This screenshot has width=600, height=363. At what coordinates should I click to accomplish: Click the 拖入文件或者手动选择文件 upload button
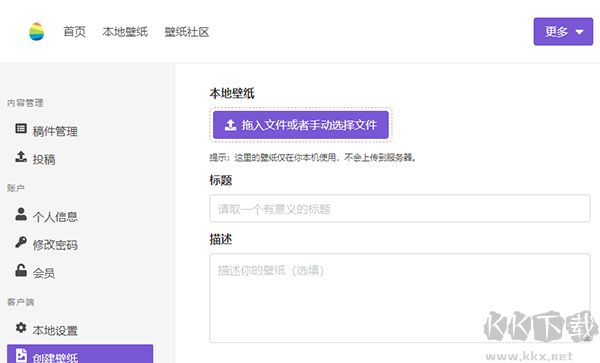point(301,125)
